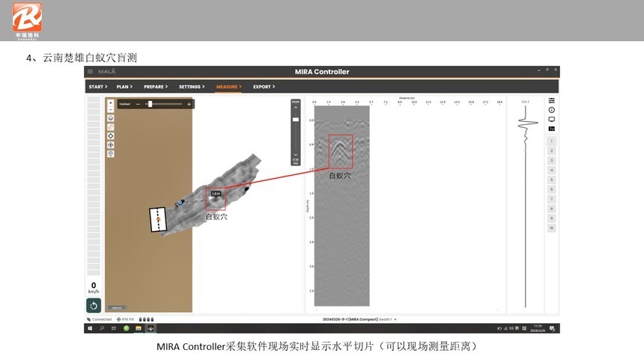
Task: Click the RTK FIX status indicator
Action: click(125, 319)
